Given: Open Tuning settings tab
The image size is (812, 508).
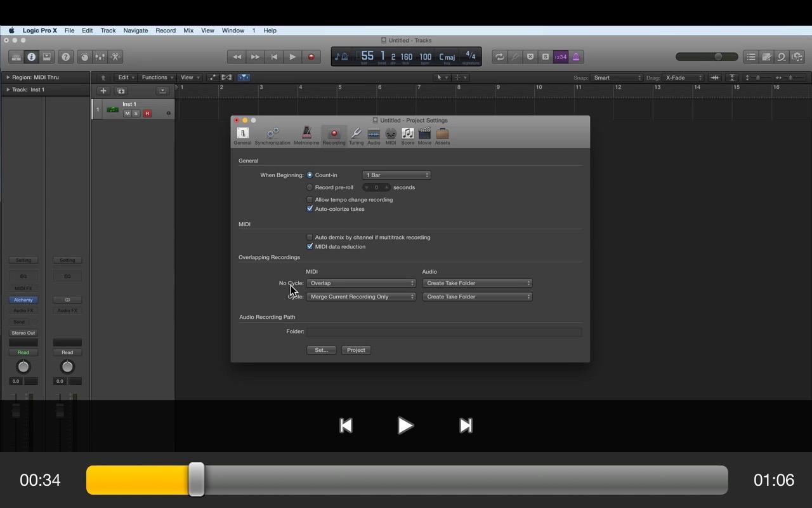Looking at the screenshot, I should [356, 136].
